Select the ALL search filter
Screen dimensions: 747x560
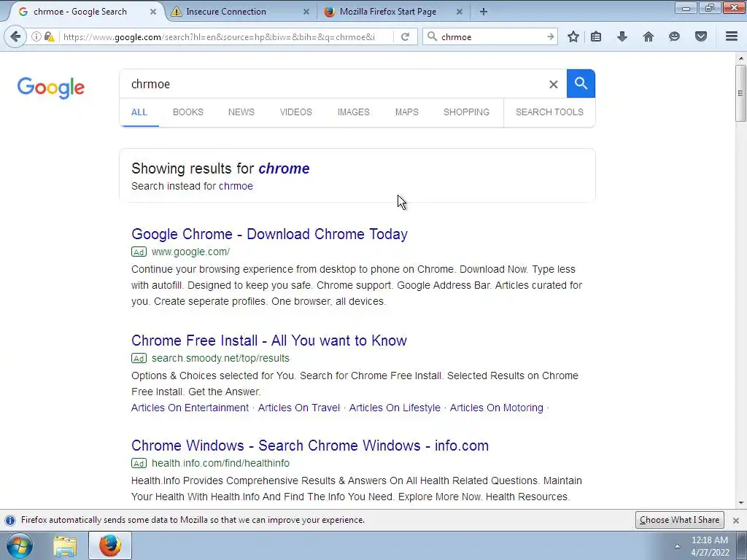tap(139, 112)
